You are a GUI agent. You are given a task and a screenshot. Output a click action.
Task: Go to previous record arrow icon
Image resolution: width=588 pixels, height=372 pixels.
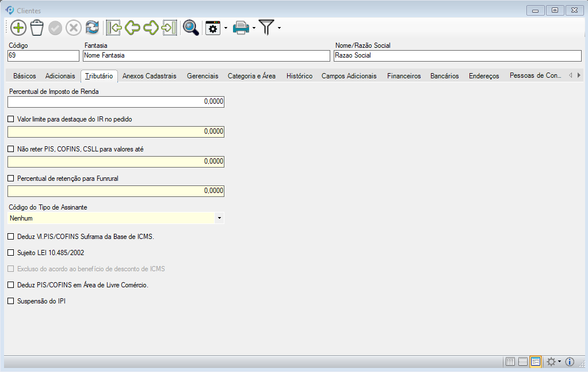pos(132,28)
